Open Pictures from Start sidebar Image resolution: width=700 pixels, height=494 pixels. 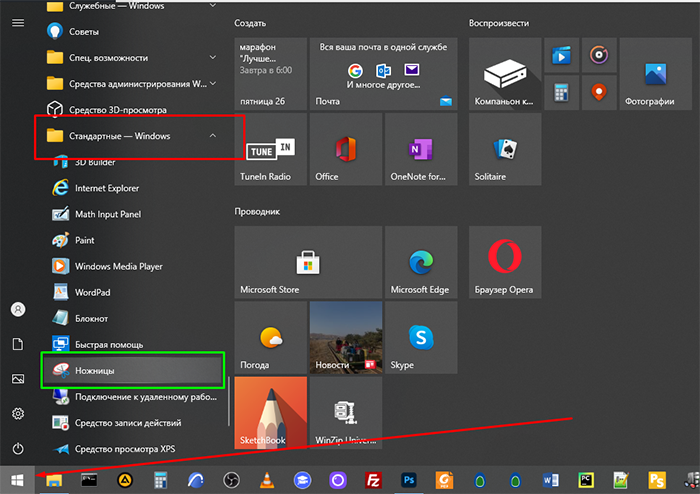18,379
